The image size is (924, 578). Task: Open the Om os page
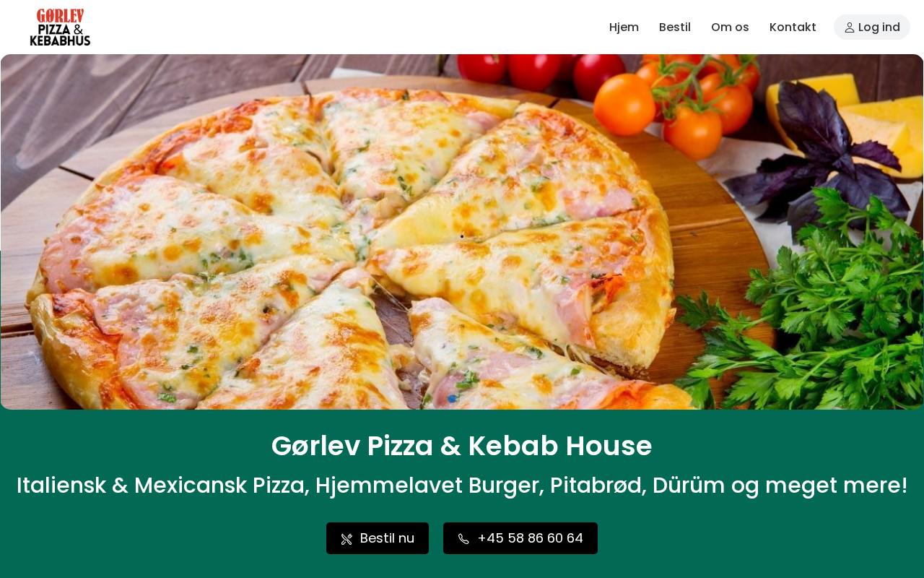[x=730, y=27]
